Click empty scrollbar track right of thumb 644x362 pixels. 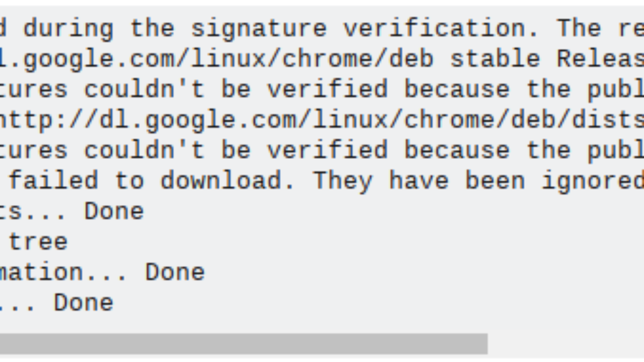[563, 343]
